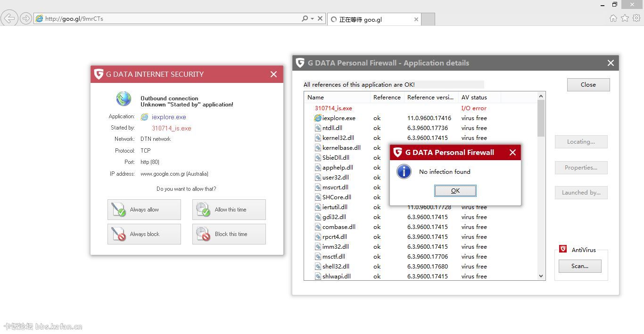Click the browser forward arrow button

click(x=25, y=19)
